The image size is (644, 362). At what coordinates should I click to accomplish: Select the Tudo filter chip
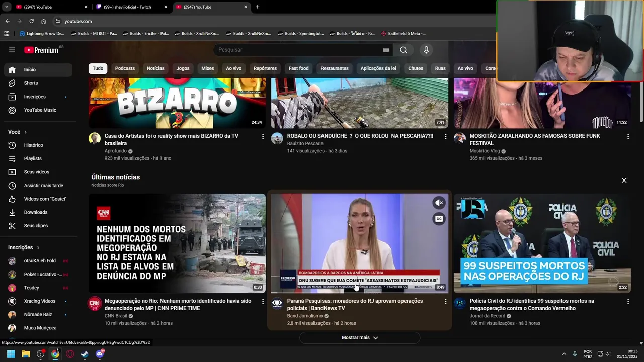(x=98, y=68)
